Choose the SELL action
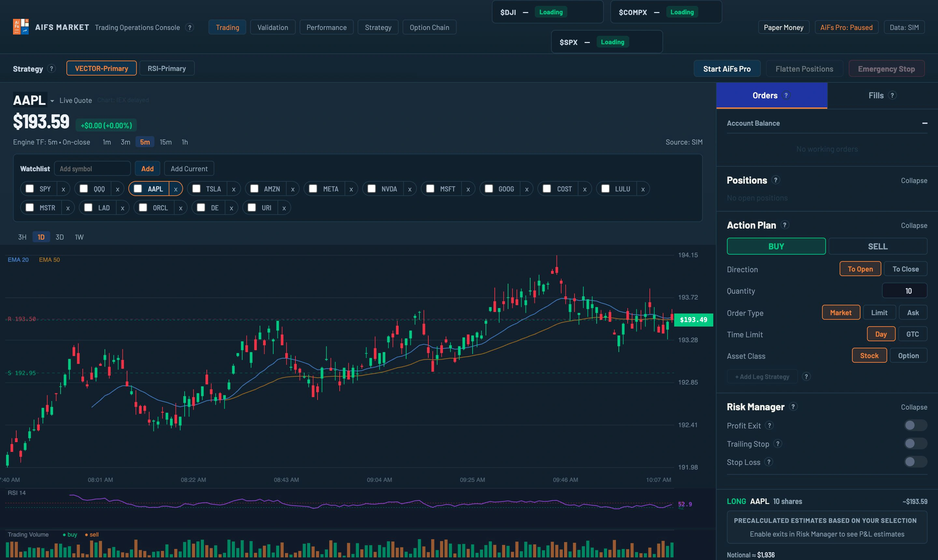The width and height of the screenshot is (938, 560). tap(878, 246)
